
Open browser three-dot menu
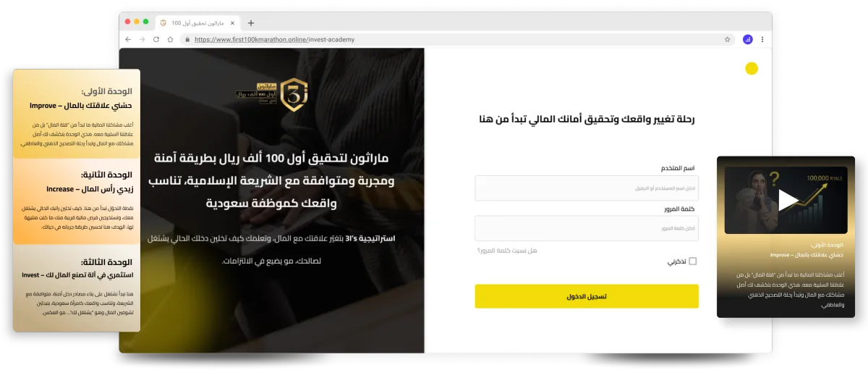(762, 39)
